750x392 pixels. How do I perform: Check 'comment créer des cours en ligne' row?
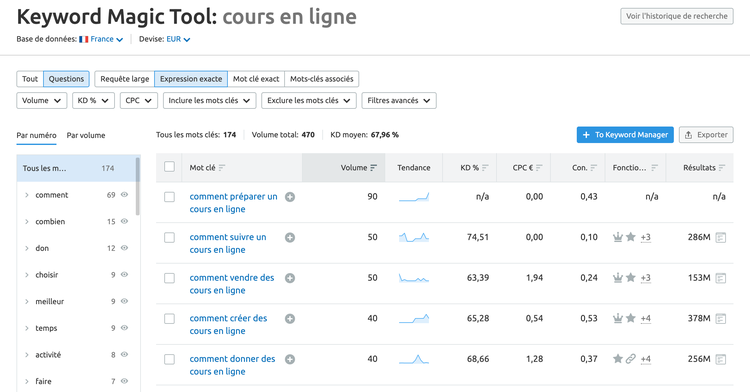(x=169, y=319)
